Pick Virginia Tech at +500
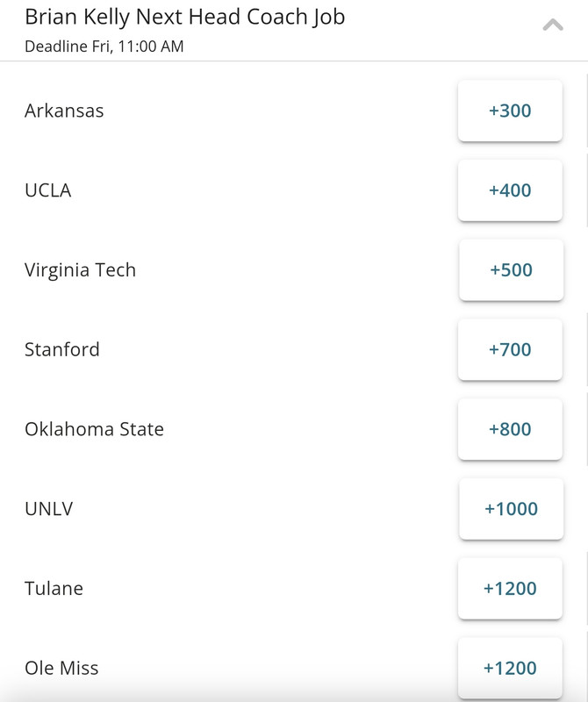Viewport: 588px width, 702px height. (511, 270)
